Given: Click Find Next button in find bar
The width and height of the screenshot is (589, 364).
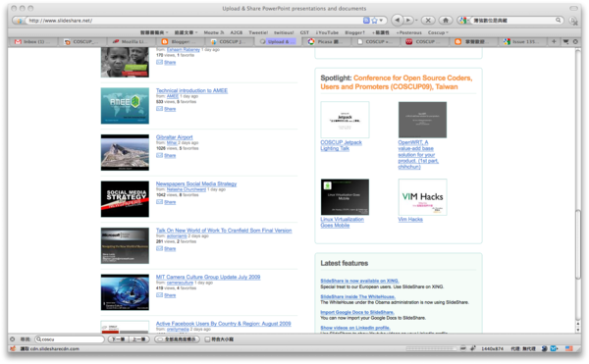Looking at the screenshot, I should (x=119, y=339).
